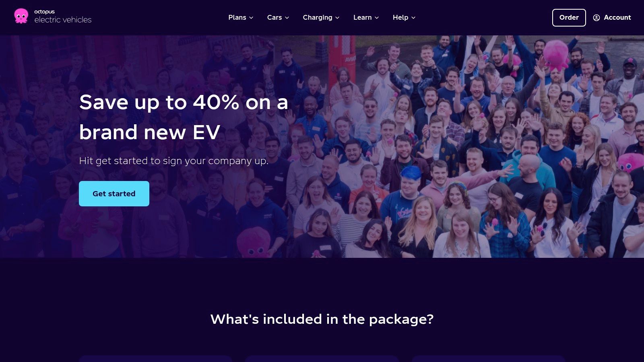This screenshot has width=644, height=362.
Task: Click the account user profile icon
Action: coord(597,18)
